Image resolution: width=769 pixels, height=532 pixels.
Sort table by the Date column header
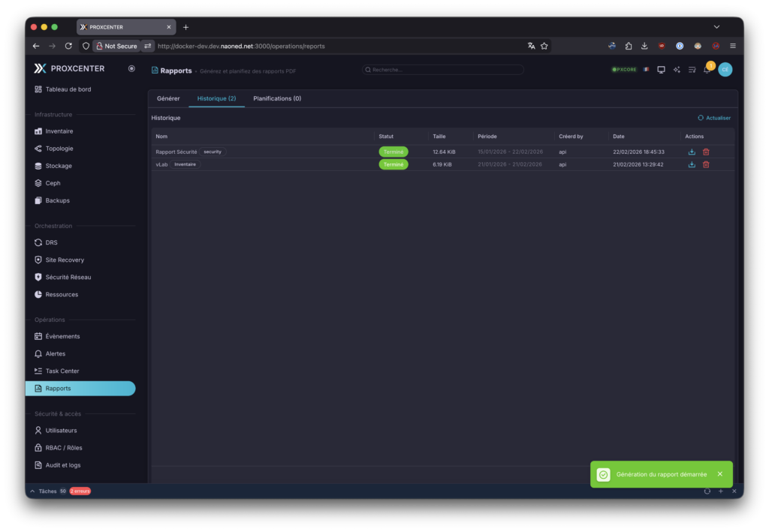point(619,137)
